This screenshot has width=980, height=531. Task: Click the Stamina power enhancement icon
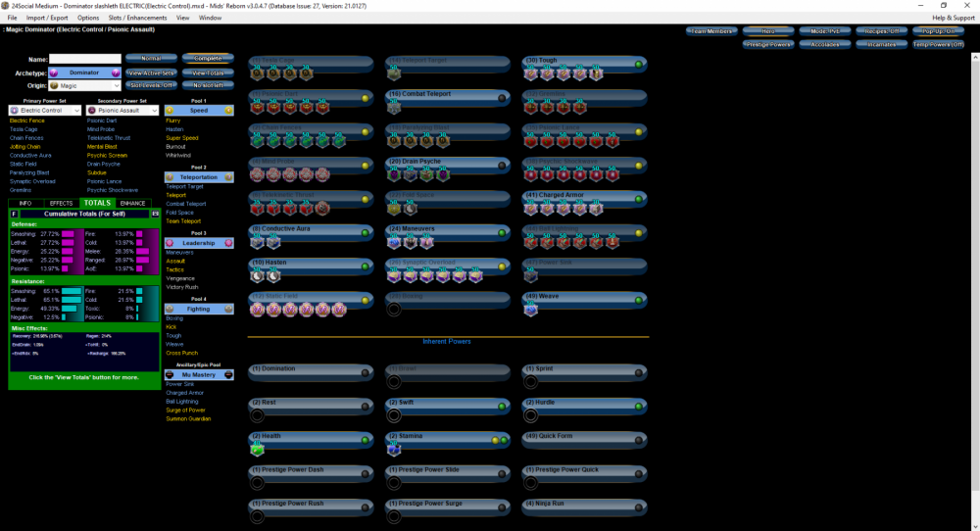[394, 449]
